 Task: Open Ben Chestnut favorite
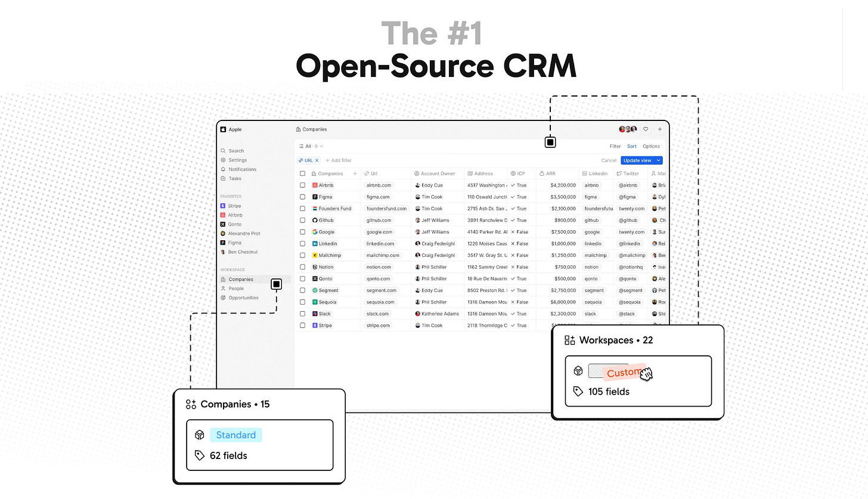239,252
